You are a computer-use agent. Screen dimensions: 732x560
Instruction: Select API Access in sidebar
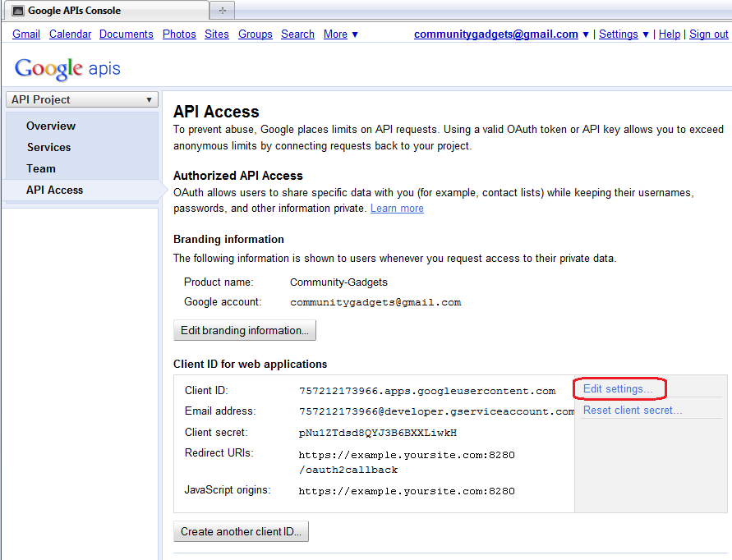[x=54, y=190]
